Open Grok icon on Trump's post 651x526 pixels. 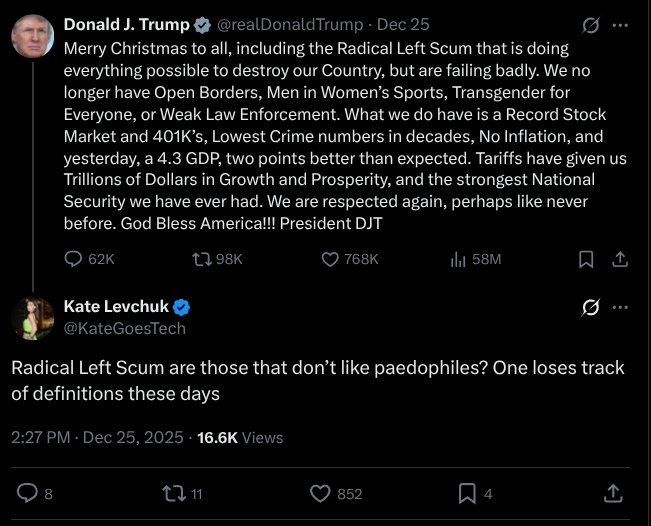pos(591,25)
